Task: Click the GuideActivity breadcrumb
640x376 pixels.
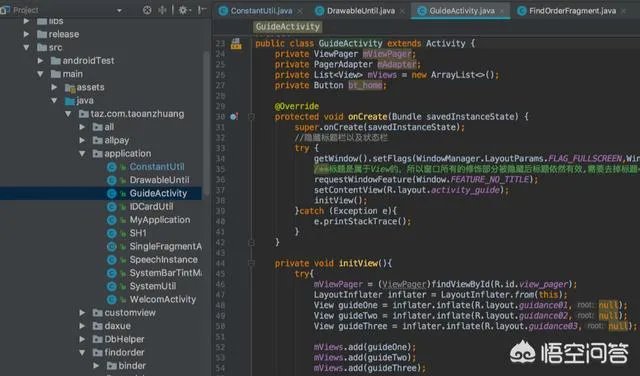Action: coord(287,27)
